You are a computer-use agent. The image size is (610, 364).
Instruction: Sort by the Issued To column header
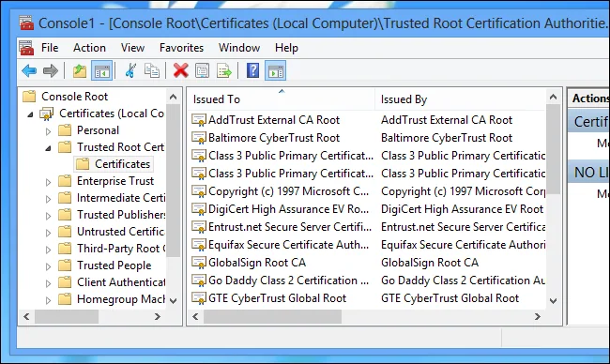[281, 99]
